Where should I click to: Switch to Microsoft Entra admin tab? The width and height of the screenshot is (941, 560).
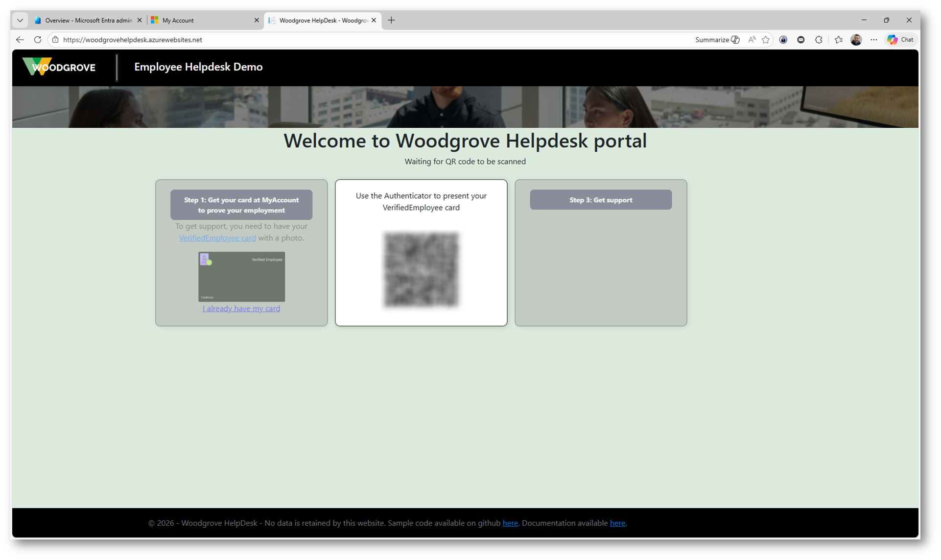coord(86,20)
